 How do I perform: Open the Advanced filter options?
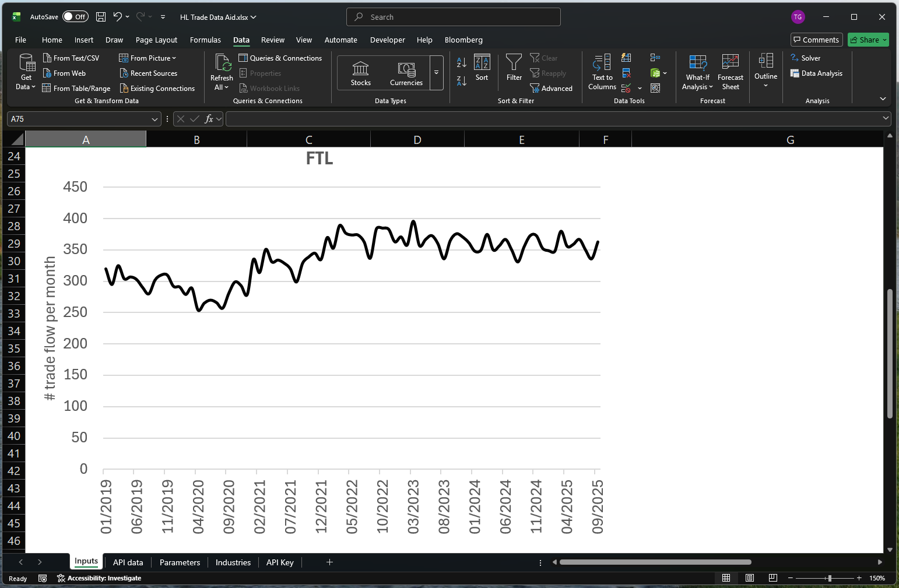click(552, 88)
